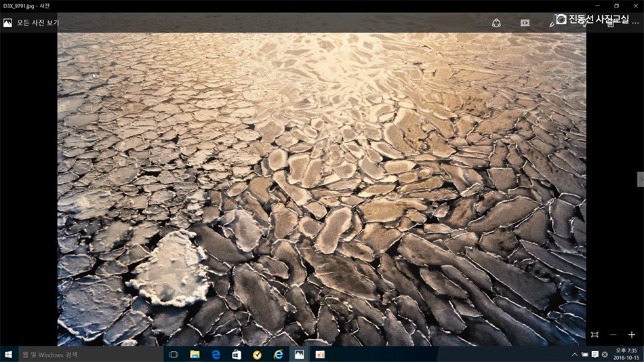Launch Internet Explorer from the taskbar
Screen dimensions: 644x362
279,354
